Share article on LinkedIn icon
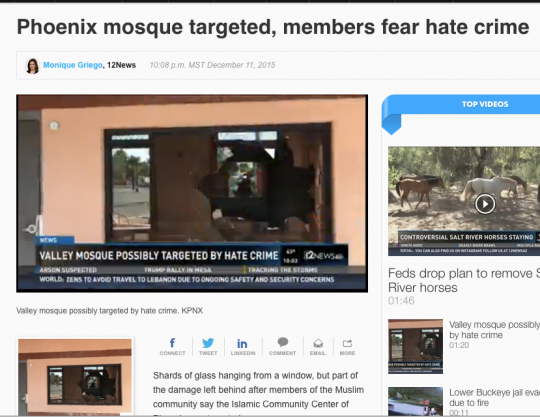This screenshot has width=540, height=417. 242,346
